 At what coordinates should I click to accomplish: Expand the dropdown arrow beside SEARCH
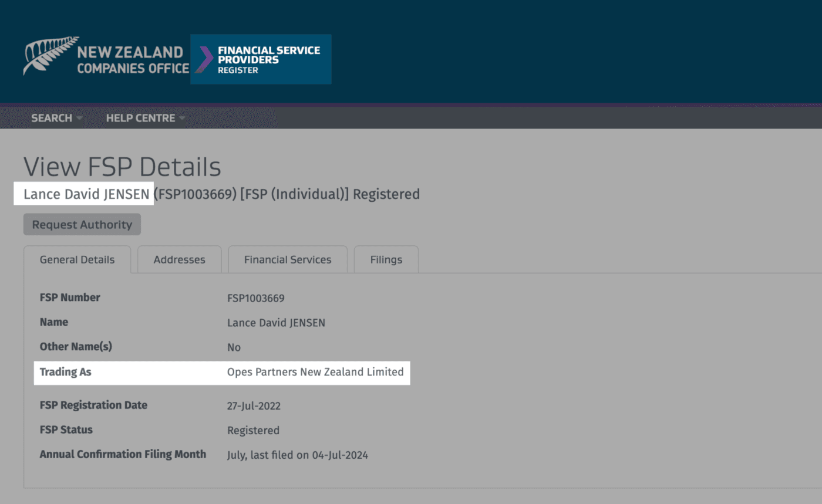click(79, 119)
